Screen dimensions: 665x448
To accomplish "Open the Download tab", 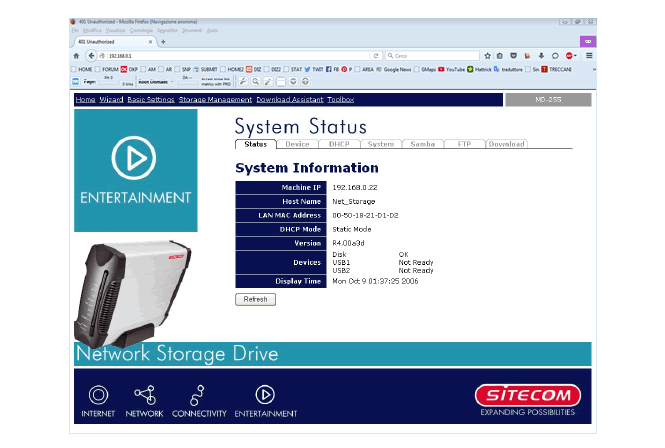I will [506, 145].
